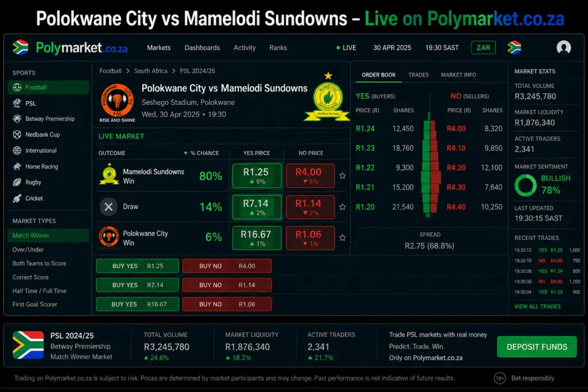This screenshot has width=588, height=392.
Task: Click the 18+ age restriction icon
Action: [500, 378]
